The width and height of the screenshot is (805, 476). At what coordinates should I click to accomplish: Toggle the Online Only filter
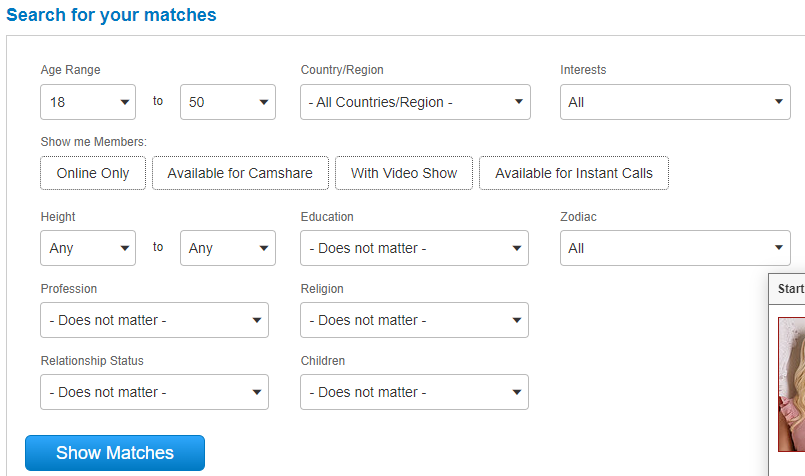tap(93, 173)
